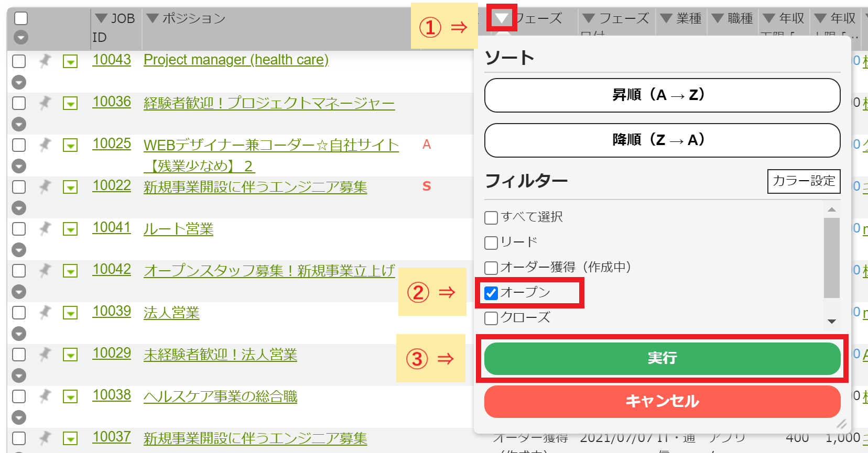868x453 pixels.
Task: Uncheck the オープン filter checkbox
Action: [491, 293]
